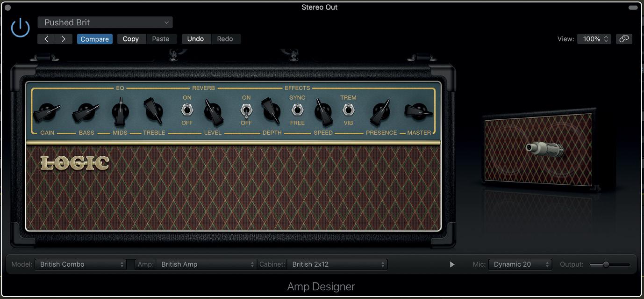The image size is (644, 299).
Task: Toggle the EFFECTS on/off switch
Action: (246, 111)
